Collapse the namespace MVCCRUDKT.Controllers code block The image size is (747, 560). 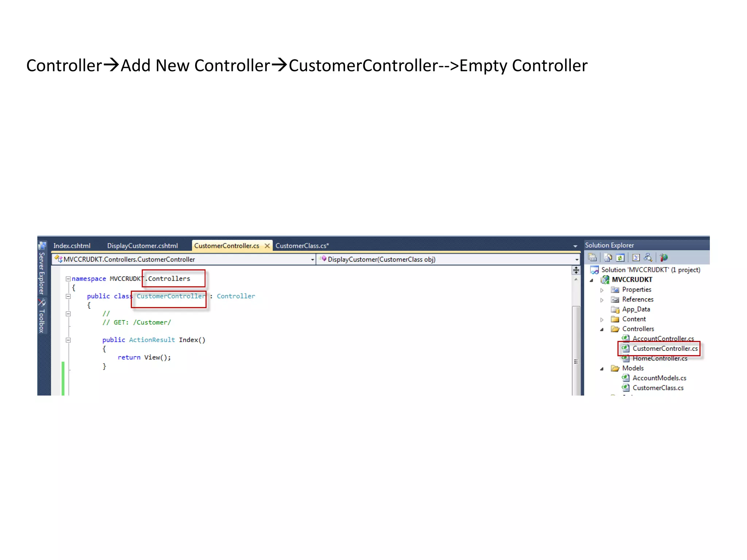pyautogui.click(x=68, y=279)
